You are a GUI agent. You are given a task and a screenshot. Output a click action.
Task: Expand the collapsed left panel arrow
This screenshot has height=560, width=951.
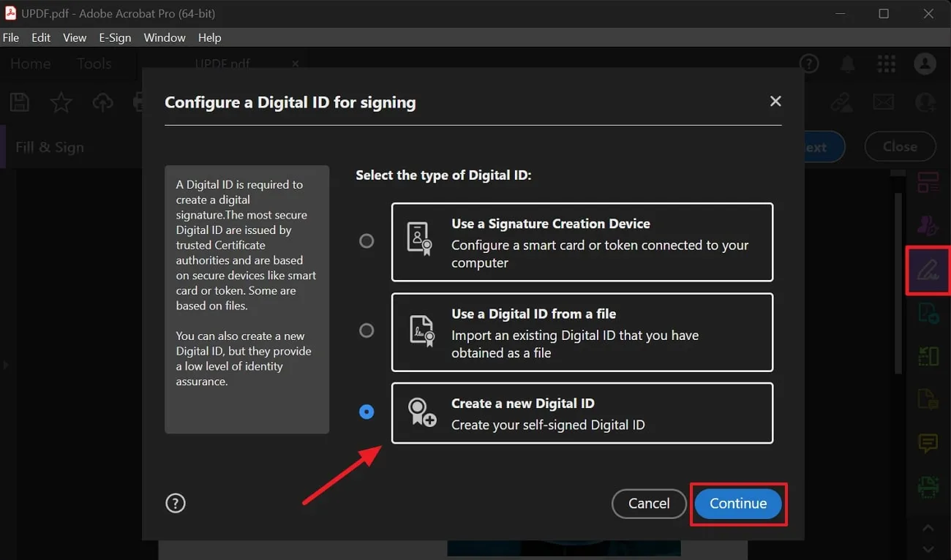[x=6, y=364]
